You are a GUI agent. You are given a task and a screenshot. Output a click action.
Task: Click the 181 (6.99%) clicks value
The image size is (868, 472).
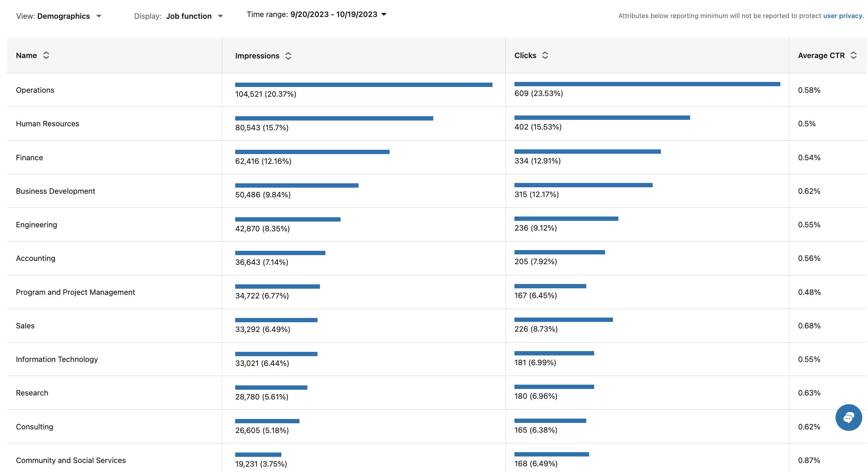[x=535, y=363]
